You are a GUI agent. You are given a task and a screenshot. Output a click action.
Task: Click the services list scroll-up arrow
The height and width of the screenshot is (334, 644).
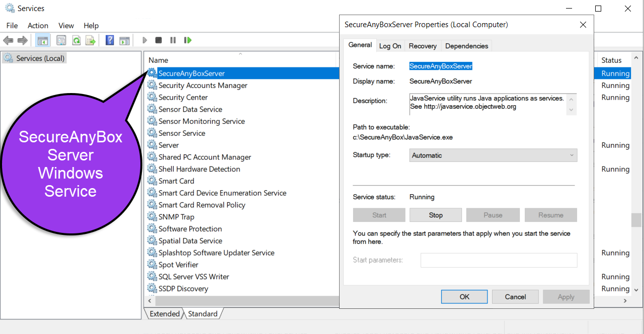point(636,57)
